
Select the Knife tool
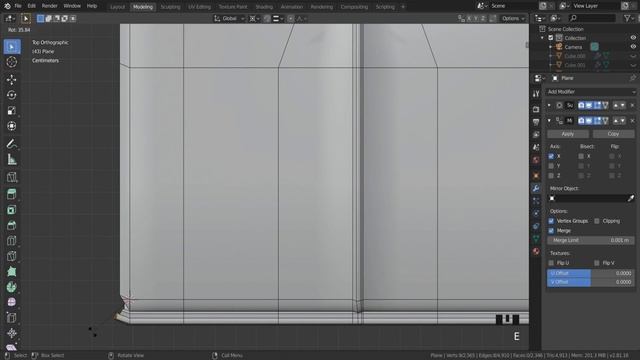coord(12,256)
